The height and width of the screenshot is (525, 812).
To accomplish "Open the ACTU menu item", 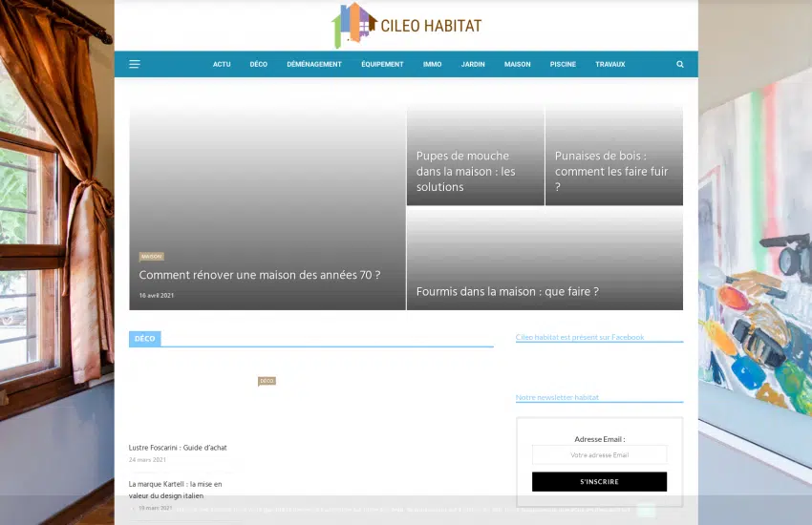I will [222, 64].
